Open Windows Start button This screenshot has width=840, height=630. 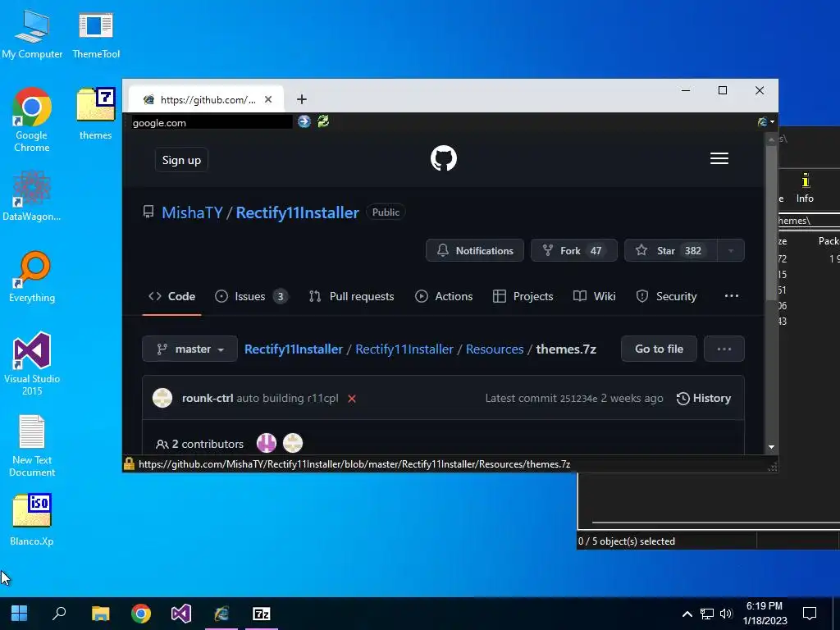20,614
